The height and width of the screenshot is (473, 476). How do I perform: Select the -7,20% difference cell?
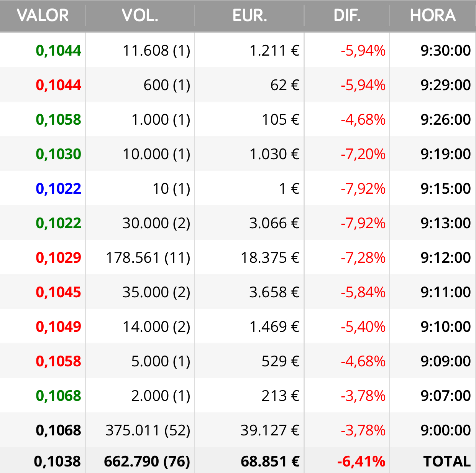pyautogui.click(x=363, y=154)
